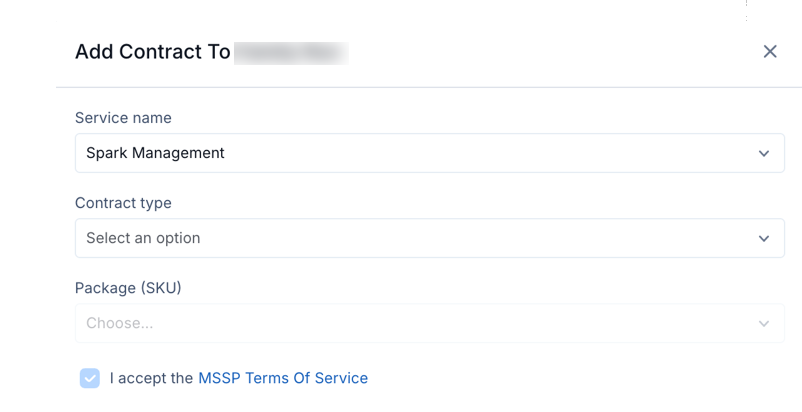Click the white checkmark in the checkbox
This screenshot has width=802, height=412.
pyautogui.click(x=90, y=378)
